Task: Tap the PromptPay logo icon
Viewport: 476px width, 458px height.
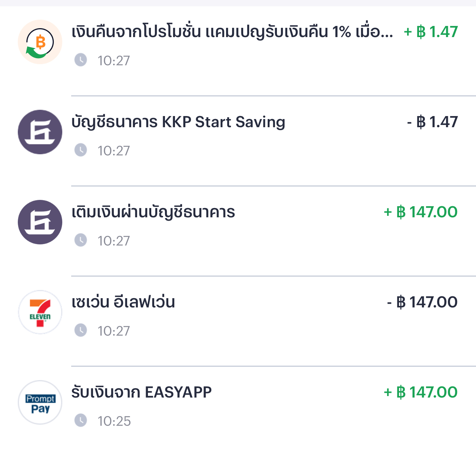Action: coord(40,402)
